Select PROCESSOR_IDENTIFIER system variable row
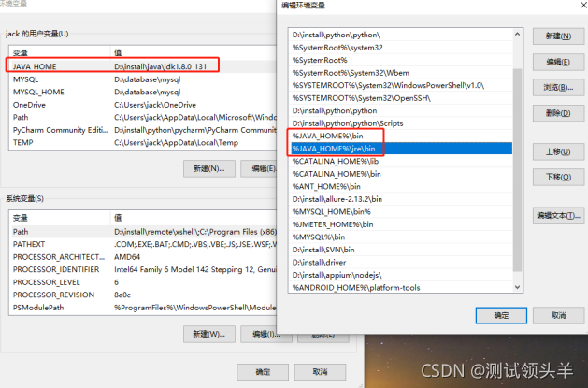Viewport: 588px width, 388px height. 143,269
